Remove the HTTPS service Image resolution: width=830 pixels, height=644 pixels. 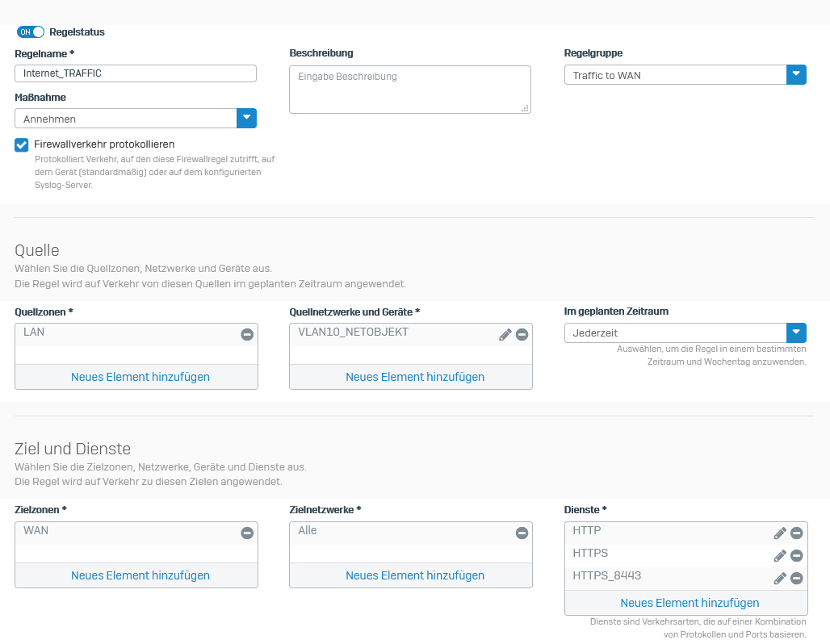click(x=797, y=555)
